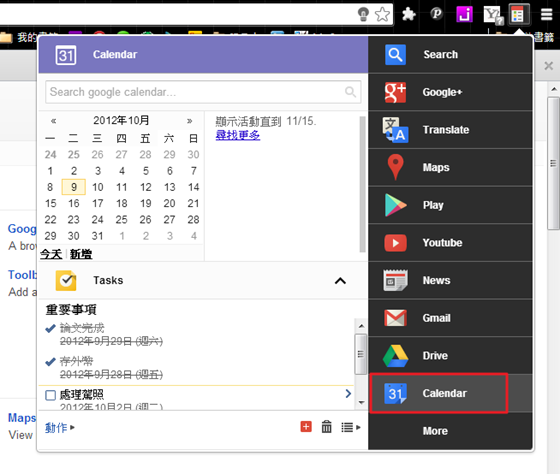Click the background Maps link
Screen dimensions: 560x474
[x=22, y=418]
